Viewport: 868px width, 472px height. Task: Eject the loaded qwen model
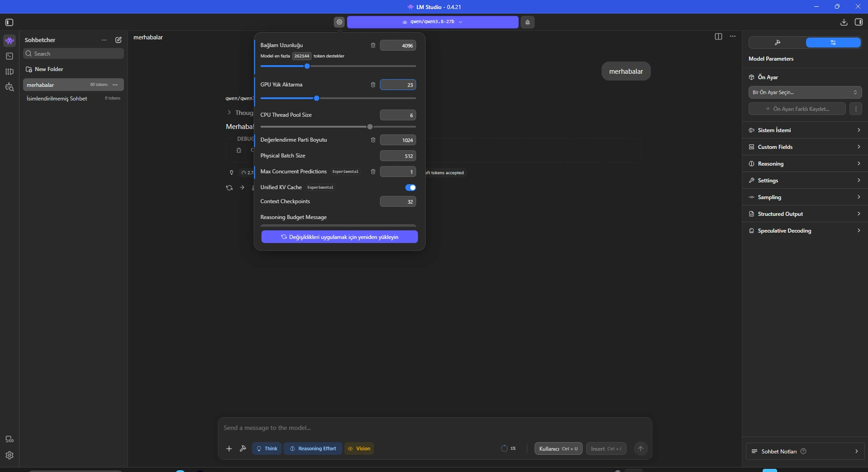527,22
